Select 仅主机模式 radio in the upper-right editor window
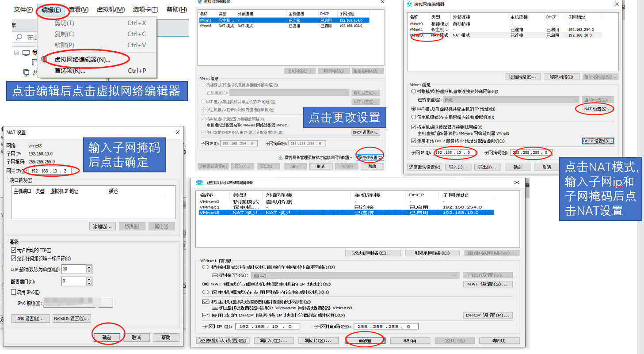The height and width of the screenshot is (354, 644). pos(414,117)
